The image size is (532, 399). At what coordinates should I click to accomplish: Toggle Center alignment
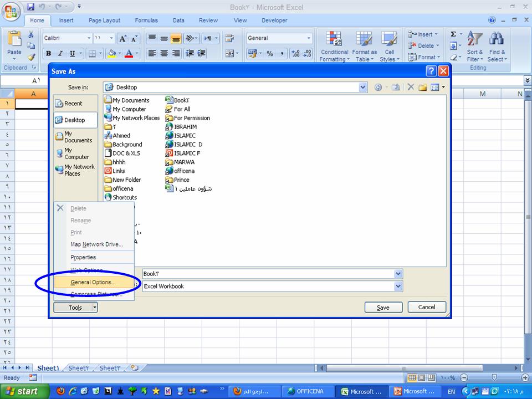(164, 53)
